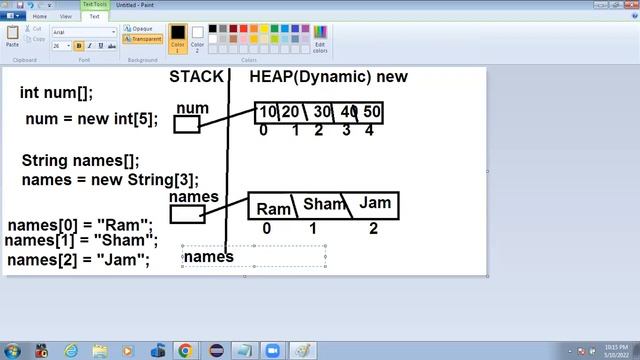
Task: Pick the orange color swatch
Action: [254, 28]
